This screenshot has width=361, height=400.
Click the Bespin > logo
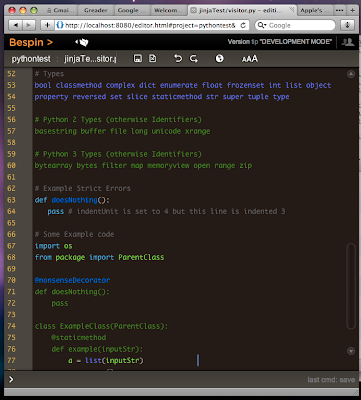point(31,42)
